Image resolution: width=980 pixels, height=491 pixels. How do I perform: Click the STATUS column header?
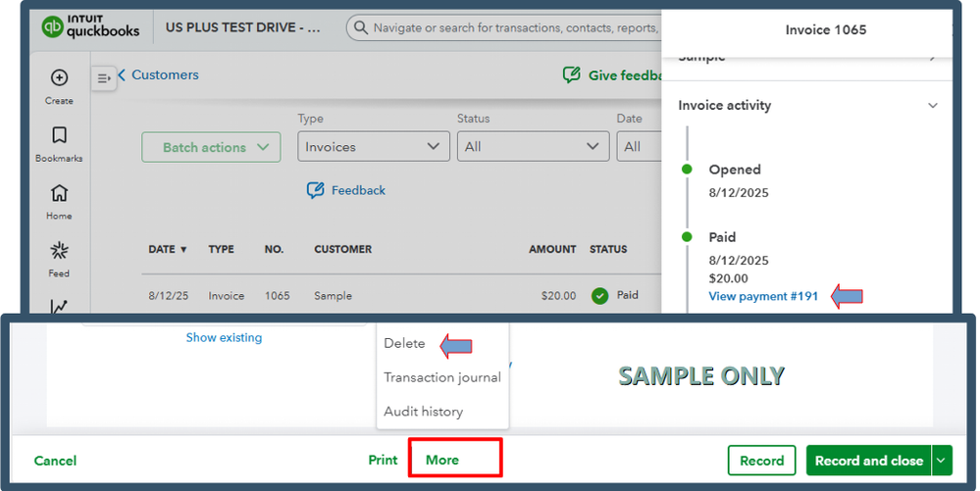[608, 249]
